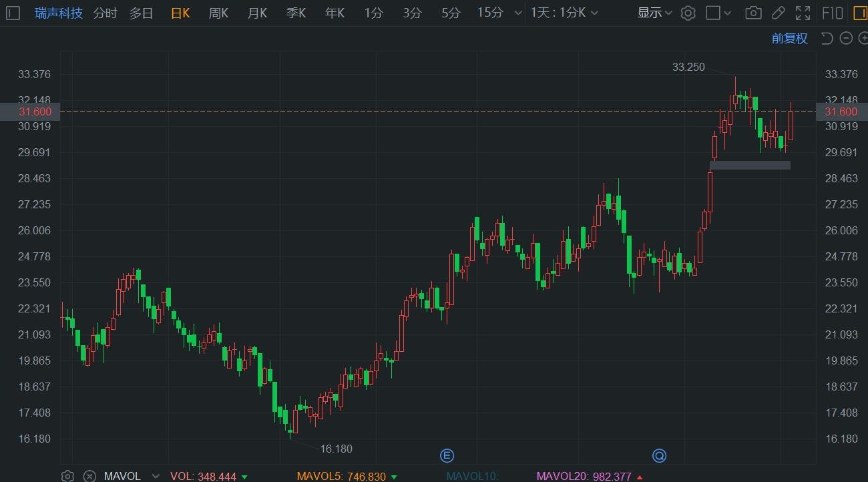The height and width of the screenshot is (482, 868).
Task: Click the 16.180 low price label
Action: [336, 449]
